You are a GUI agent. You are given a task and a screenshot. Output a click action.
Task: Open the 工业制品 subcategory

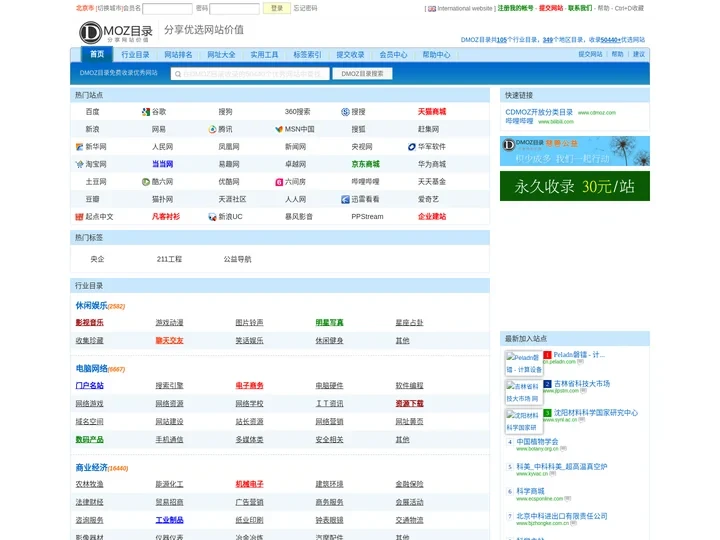pyautogui.click(x=169, y=520)
